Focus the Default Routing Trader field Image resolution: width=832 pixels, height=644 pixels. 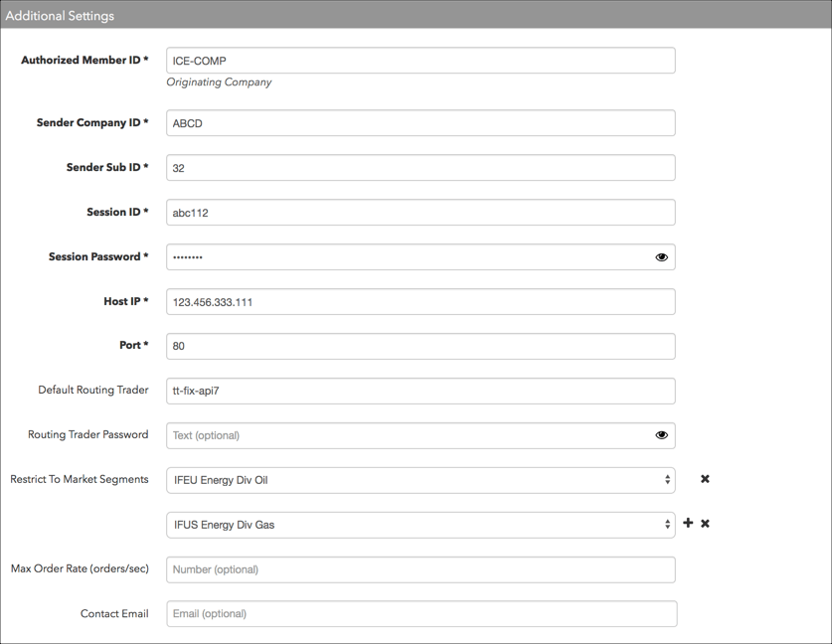(x=420, y=391)
